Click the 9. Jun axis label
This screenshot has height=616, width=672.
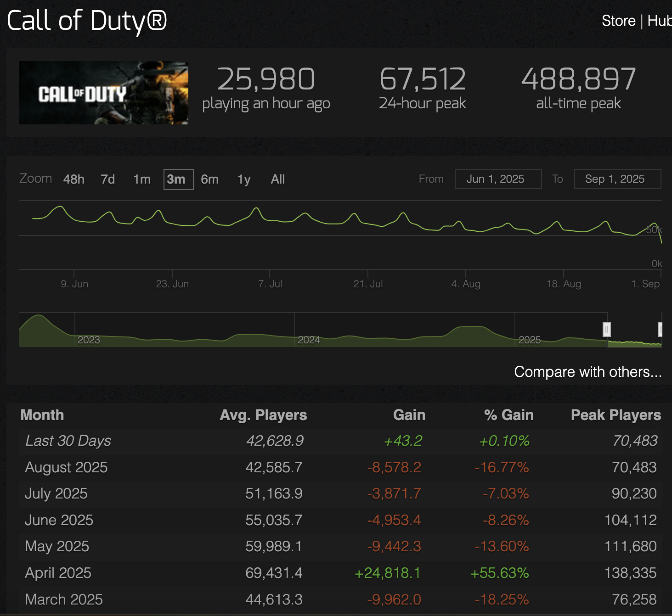(74, 284)
